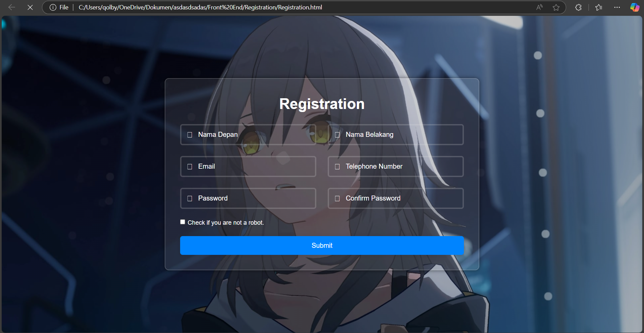Open the browser Extensions icon

click(x=578, y=7)
